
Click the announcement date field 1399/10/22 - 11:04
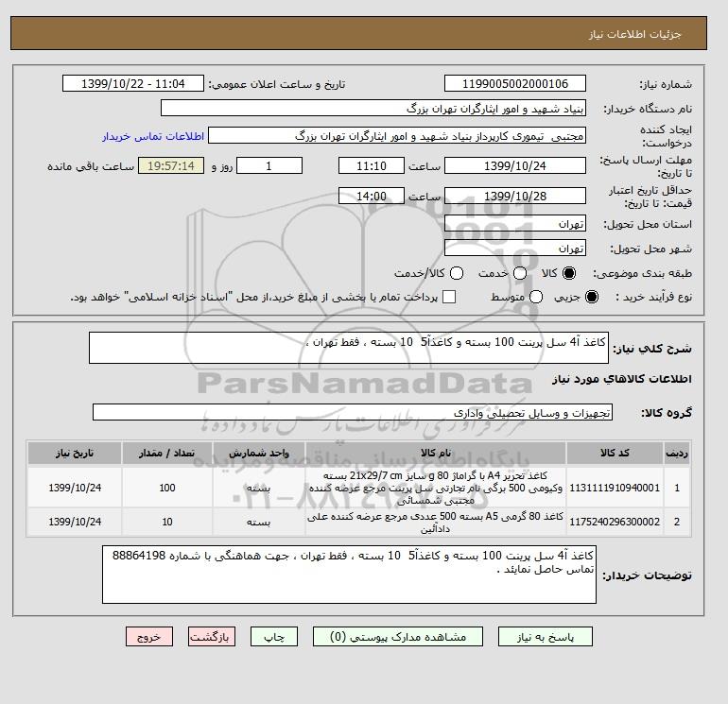pyautogui.click(x=132, y=83)
